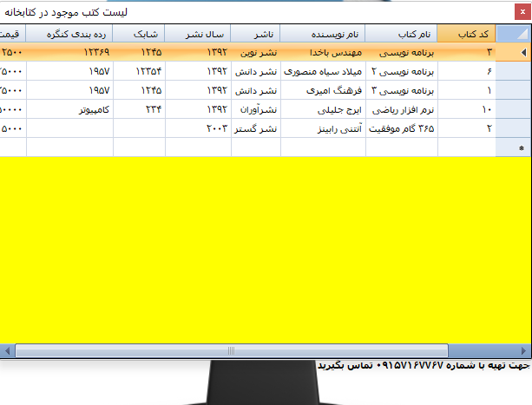Click the horizontal scrollbar right arrow
532x405 pixels.
click(525, 351)
